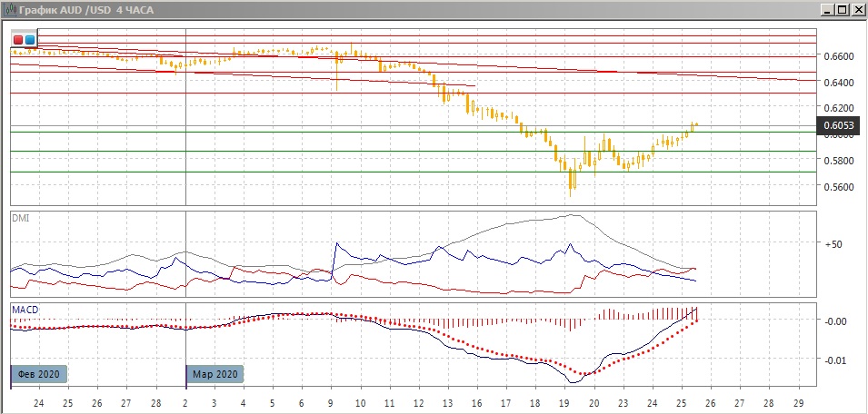Click the 0.5600 price axis label
868x414 pixels.
[837, 187]
